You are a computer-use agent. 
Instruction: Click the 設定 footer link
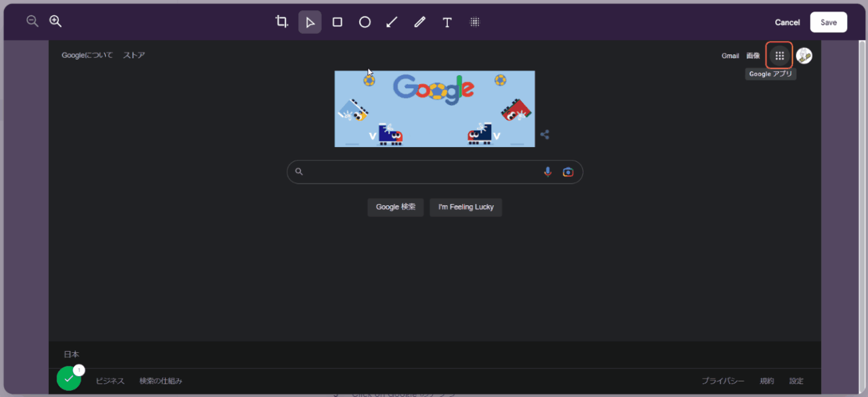796,381
